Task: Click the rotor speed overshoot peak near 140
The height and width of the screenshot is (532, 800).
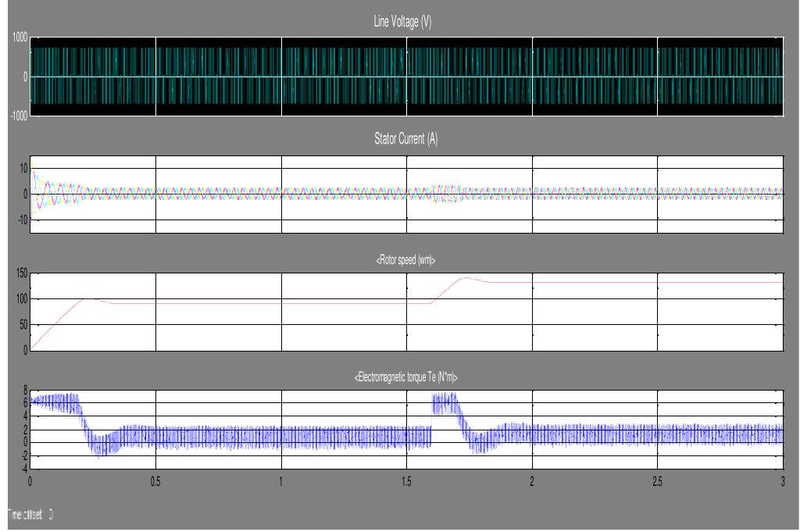Action: point(466,278)
